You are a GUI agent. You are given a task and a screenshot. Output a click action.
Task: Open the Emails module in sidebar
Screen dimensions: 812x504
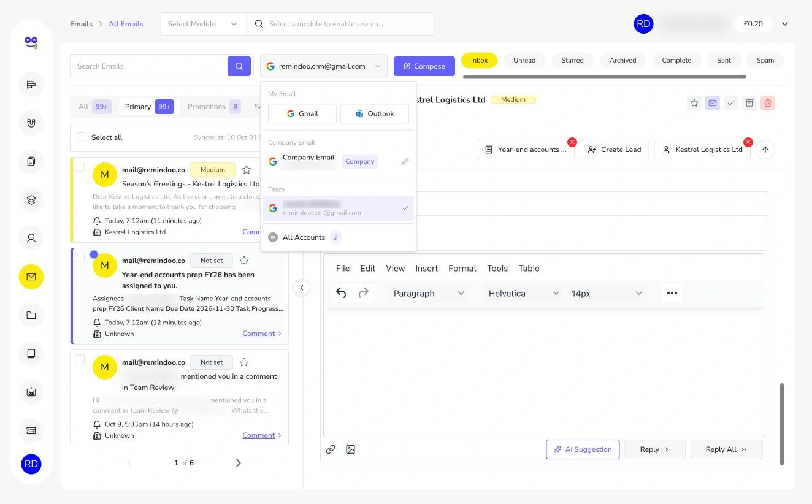31,277
